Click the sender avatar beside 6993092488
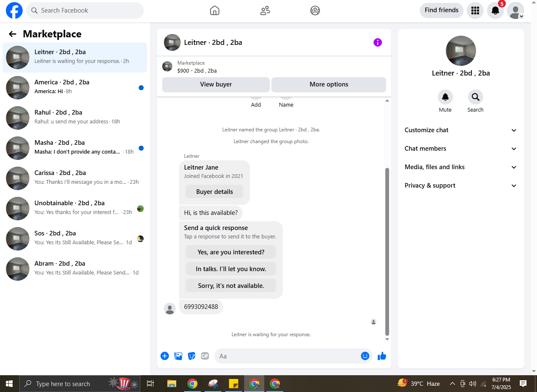 click(x=170, y=308)
